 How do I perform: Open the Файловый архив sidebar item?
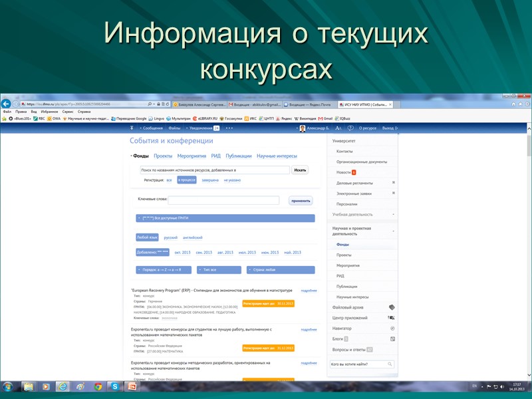click(x=348, y=307)
